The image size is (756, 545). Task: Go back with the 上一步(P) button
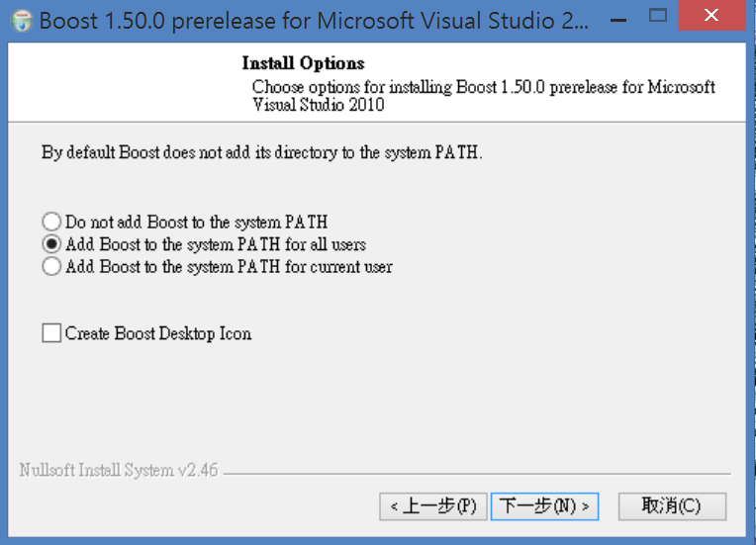433,506
